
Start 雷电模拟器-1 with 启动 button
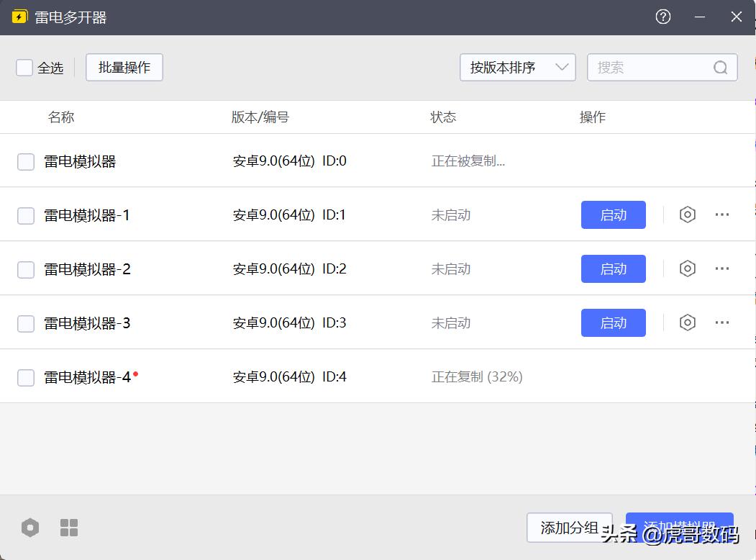click(x=613, y=214)
